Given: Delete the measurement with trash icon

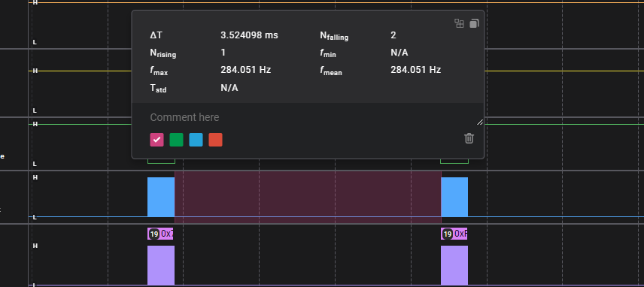Looking at the screenshot, I should [x=469, y=138].
